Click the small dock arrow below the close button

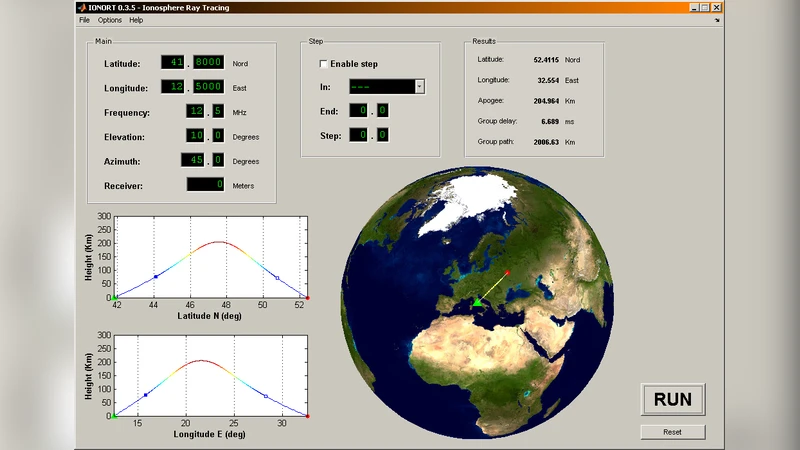(717, 19)
